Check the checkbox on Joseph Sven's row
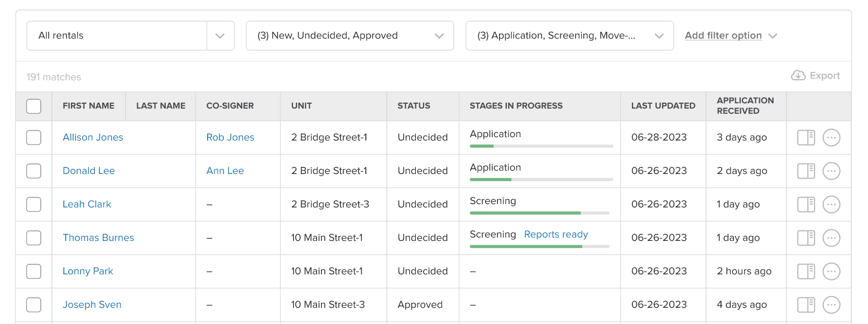This screenshot has width=868, height=324. (33, 304)
